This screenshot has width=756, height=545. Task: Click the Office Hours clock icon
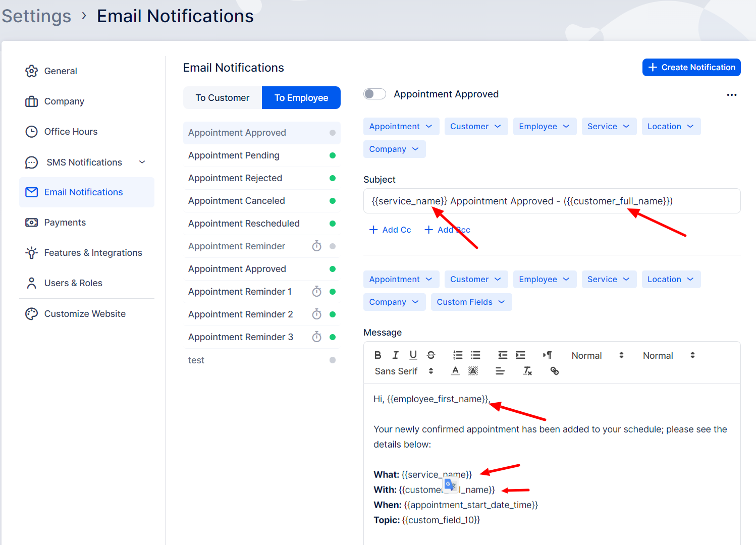pos(31,132)
